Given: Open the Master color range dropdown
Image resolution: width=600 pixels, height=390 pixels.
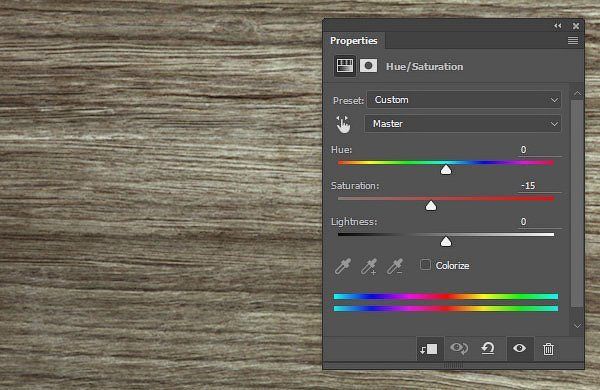Looking at the screenshot, I should tap(463, 124).
